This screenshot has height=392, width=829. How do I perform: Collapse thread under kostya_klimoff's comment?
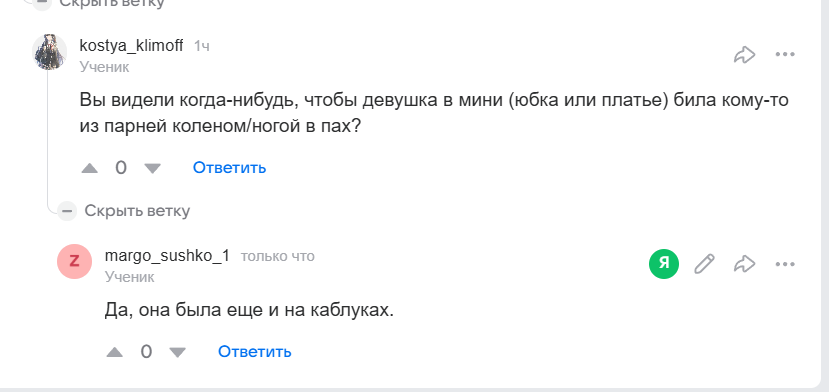pyautogui.click(x=137, y=211)
